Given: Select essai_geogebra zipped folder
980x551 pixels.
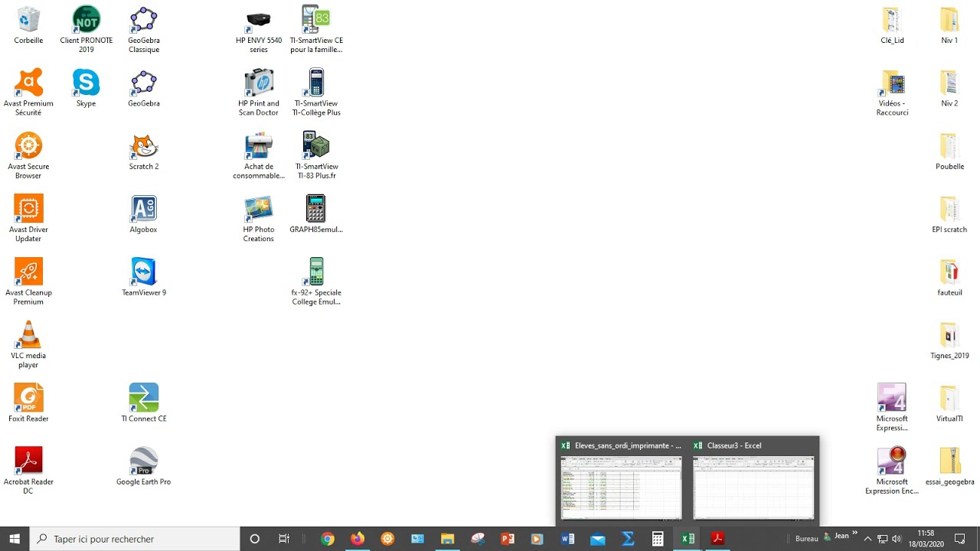Looking at the screenshot, I should click(x=949, y=465).
